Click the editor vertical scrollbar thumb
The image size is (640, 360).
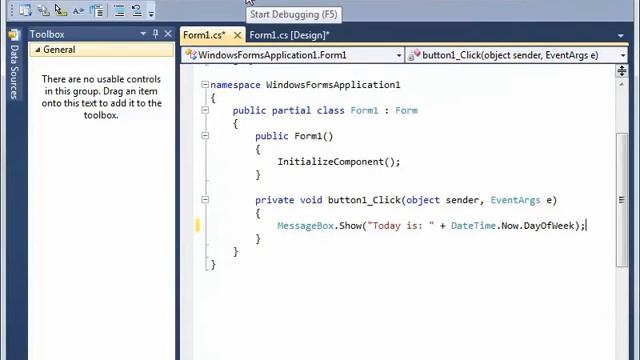pos(621,200)
